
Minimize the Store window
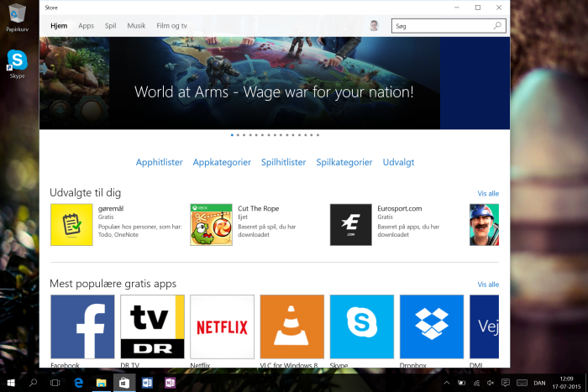(457, 8)
